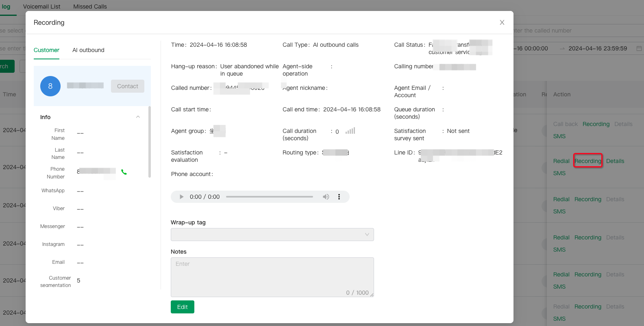The width and height of the screenshot is (644, 326).
Task: Mute the recording audio volume
Action: pyautogui.click(x=326, y=197)
